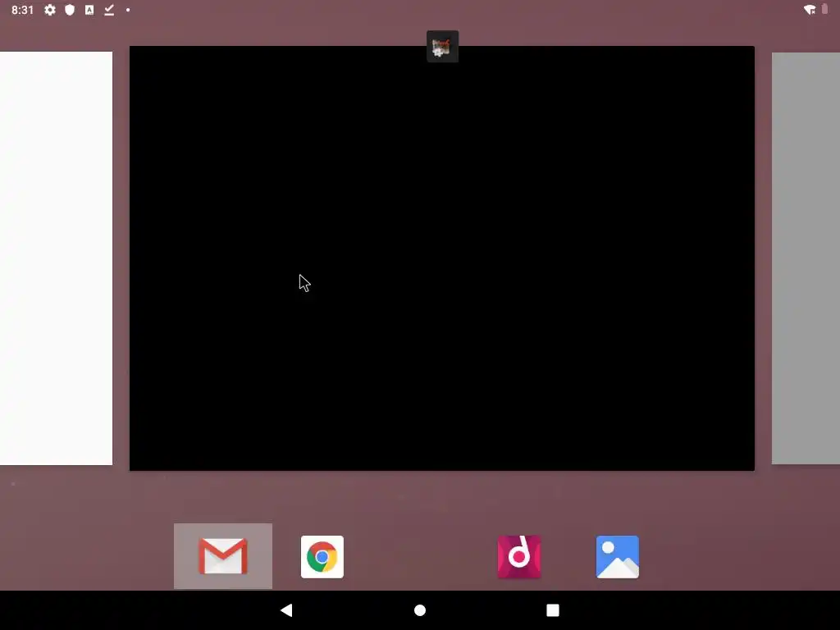Viewport: 840px width, 630px height.
Task: Tap the settings gear in status bar
Action: click(50, 10)
